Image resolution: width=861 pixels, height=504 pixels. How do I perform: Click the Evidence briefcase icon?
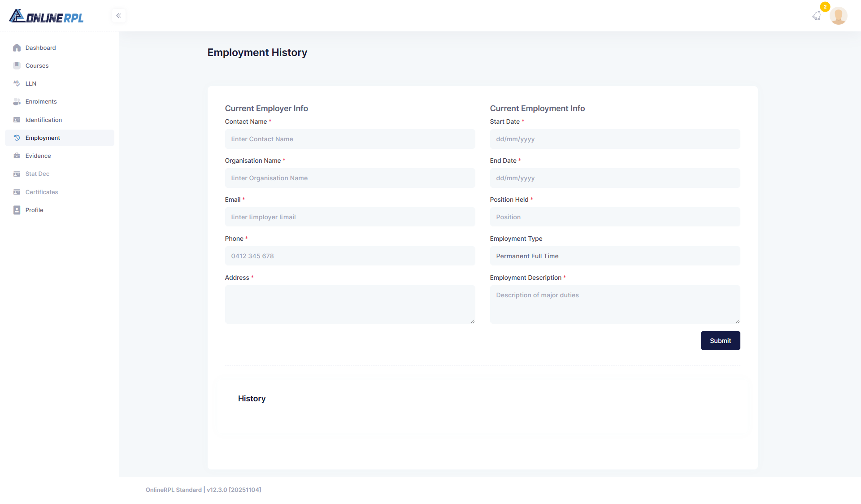click(17, 156)
